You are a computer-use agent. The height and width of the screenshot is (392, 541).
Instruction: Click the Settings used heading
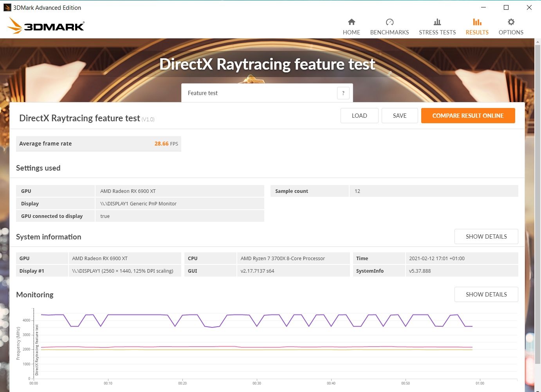[x=38, y=168]
